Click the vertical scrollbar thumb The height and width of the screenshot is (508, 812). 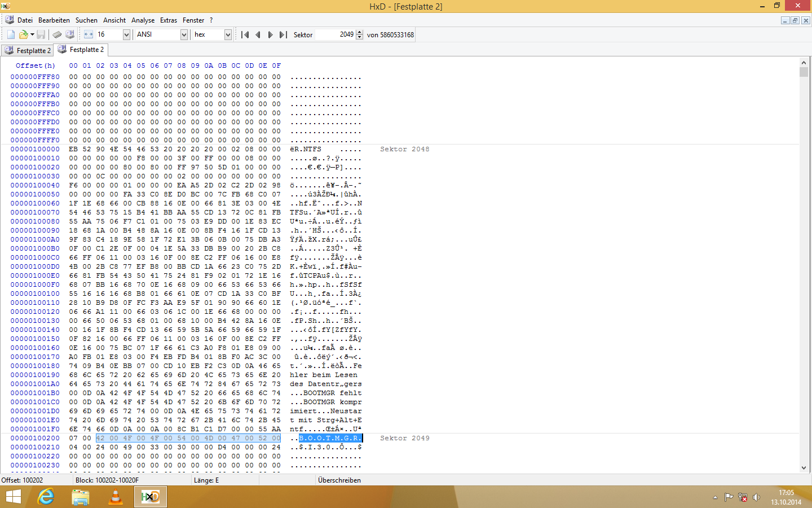point(804,72)
